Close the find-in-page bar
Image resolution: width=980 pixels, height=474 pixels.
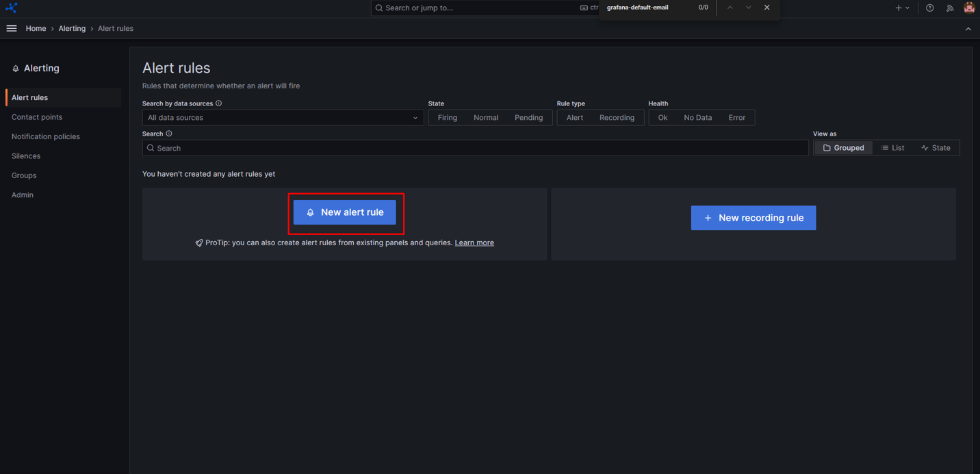point(766,8)
